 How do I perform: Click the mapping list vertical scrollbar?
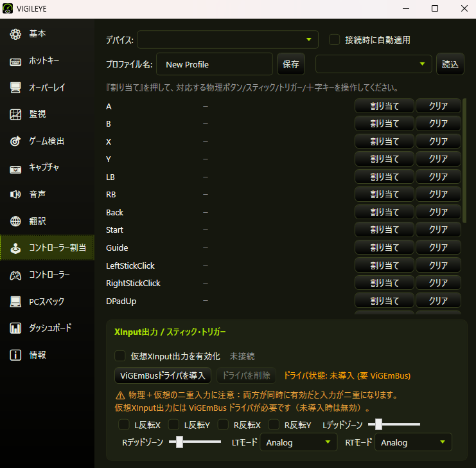click(x=464, y=161)
